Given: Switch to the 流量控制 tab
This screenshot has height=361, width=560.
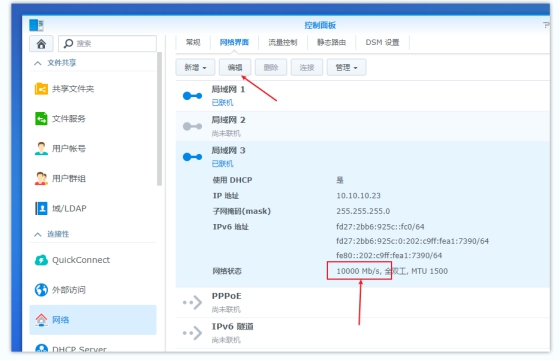Looking at the screenshot, I should pos(282,42).
